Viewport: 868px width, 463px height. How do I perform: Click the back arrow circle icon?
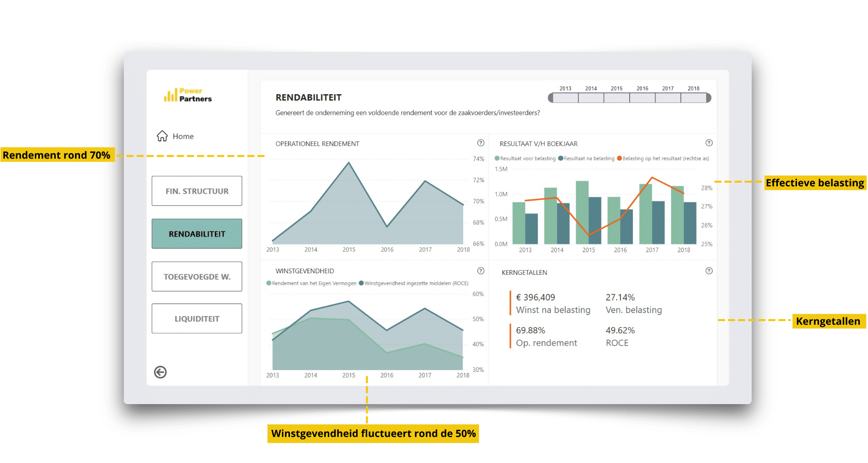(x=160, y=372)
